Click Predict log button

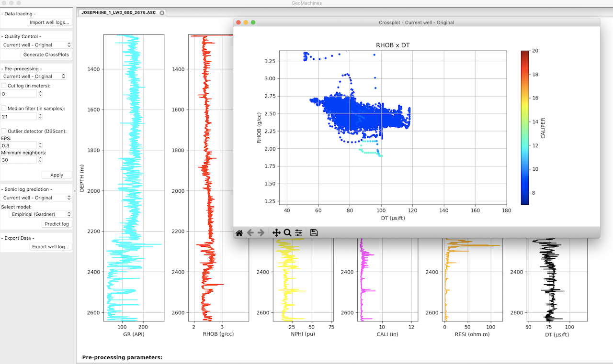(57, 224)
